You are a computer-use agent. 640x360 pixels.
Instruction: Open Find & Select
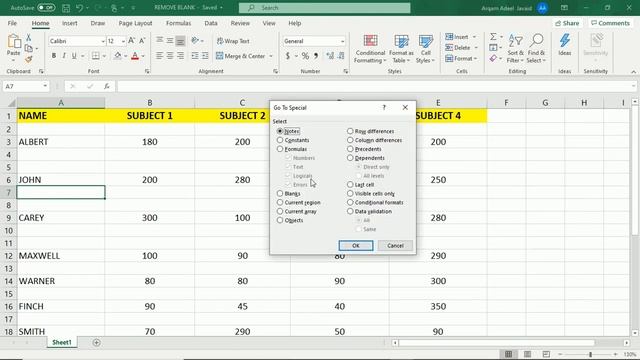click(x=536, y=49)
